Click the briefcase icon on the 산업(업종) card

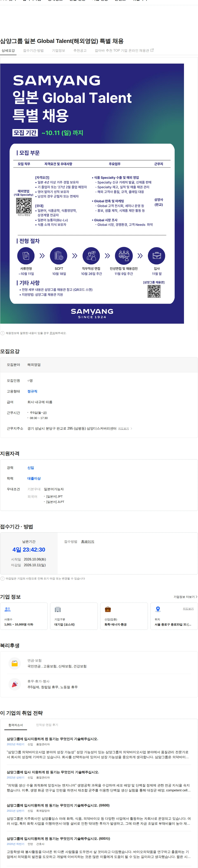(x=108, y=609)
